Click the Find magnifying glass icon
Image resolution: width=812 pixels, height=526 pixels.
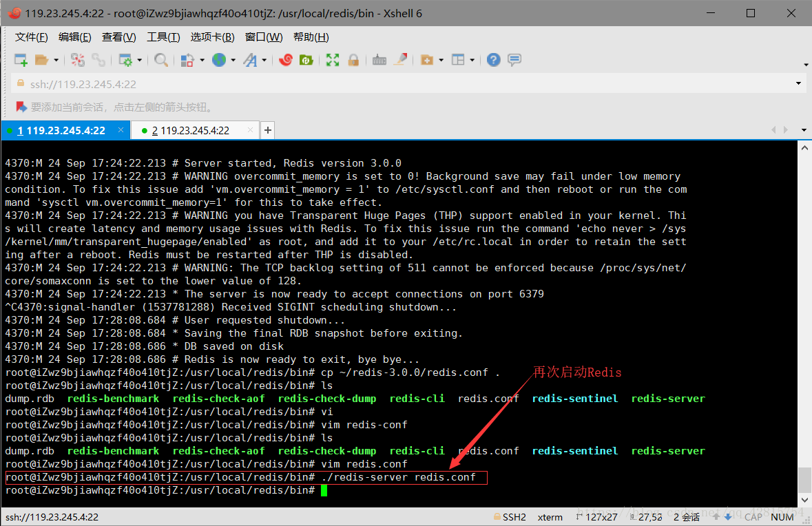[161, 60]
